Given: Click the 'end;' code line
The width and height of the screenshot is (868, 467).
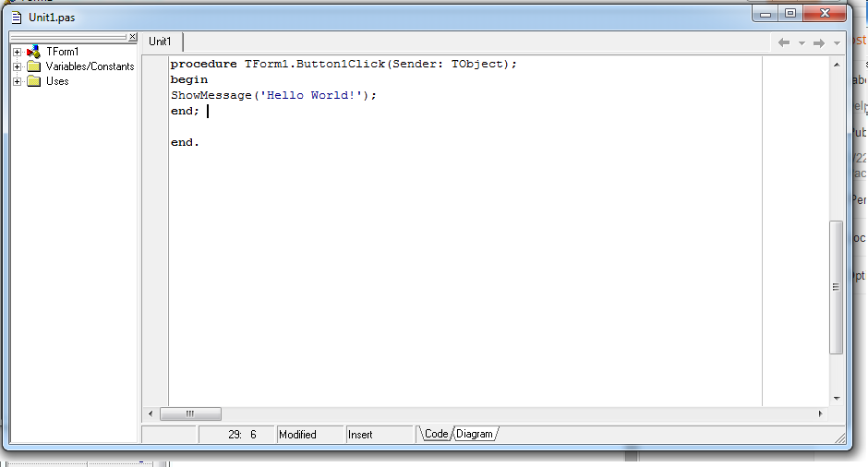Looking at the screenshot, I should [x=185, y=111].
